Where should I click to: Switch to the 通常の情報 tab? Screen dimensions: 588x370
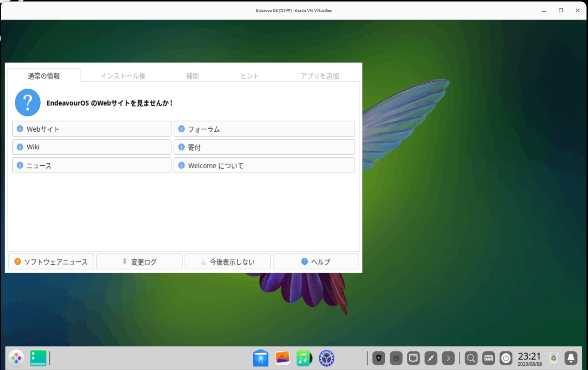(44, 76)
